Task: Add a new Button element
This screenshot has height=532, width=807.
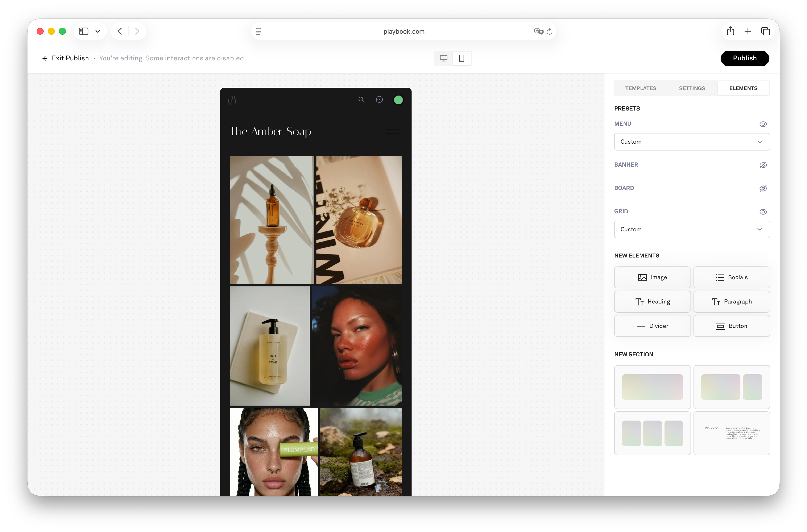Action: (x=731, y=326)
